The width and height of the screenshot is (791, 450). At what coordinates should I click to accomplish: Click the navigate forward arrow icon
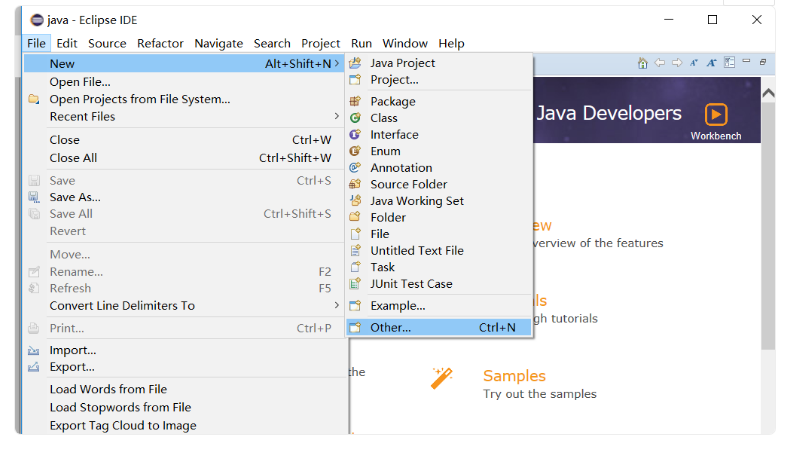(676, 63)
